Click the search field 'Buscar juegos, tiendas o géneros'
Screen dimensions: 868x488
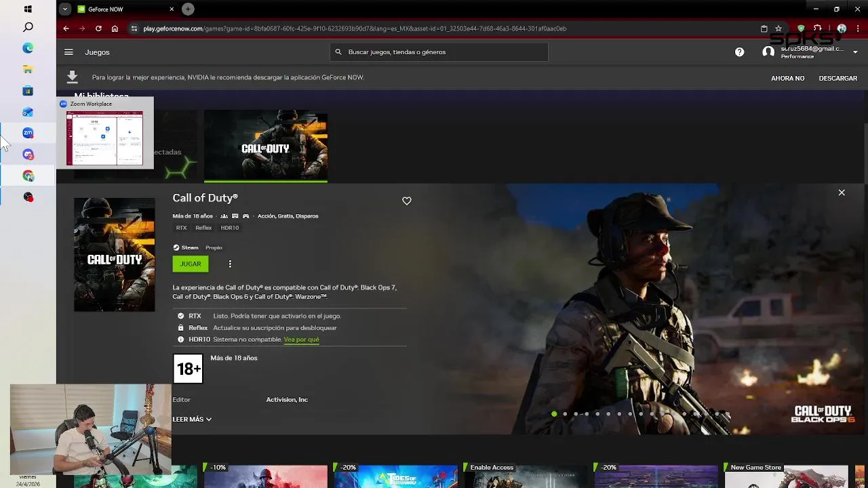point(439,52)
